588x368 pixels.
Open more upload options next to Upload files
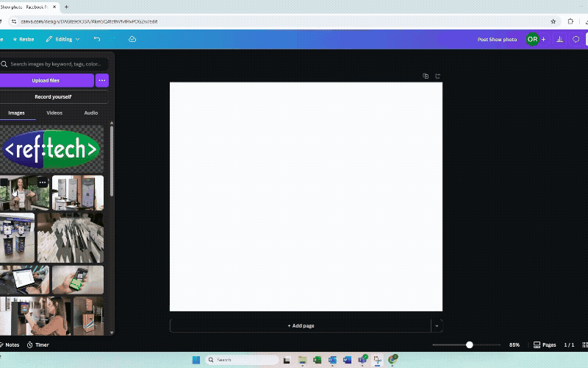102,80
